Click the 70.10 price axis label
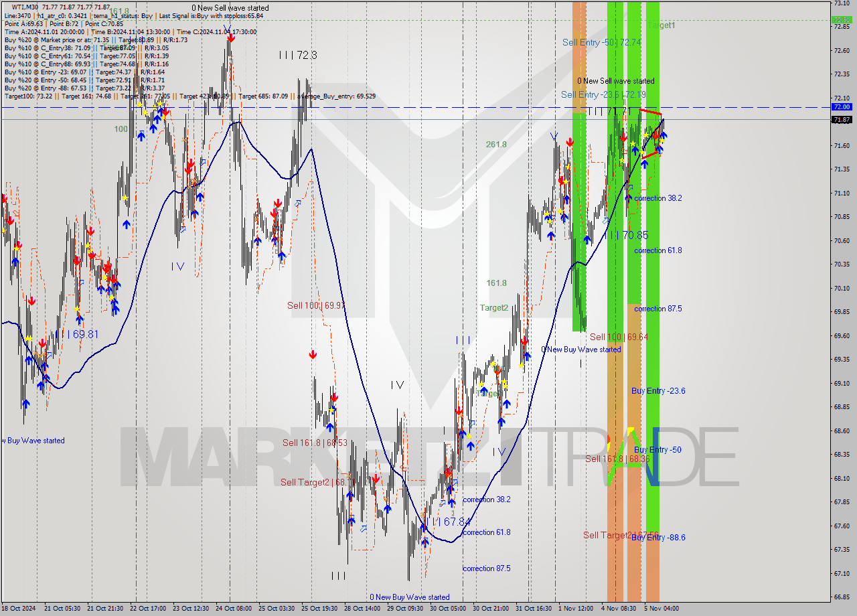 point(841,288)
